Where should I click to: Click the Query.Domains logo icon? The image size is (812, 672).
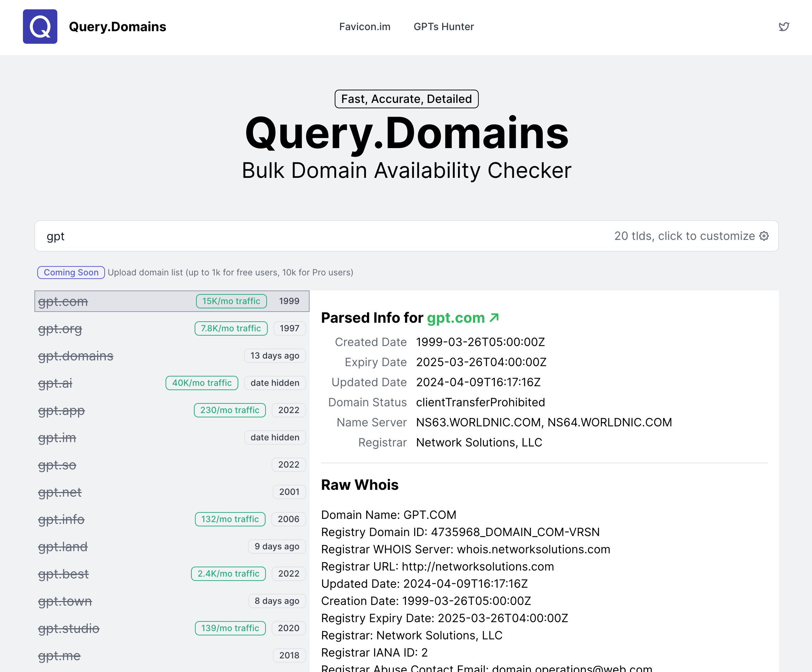coord(40,27)
